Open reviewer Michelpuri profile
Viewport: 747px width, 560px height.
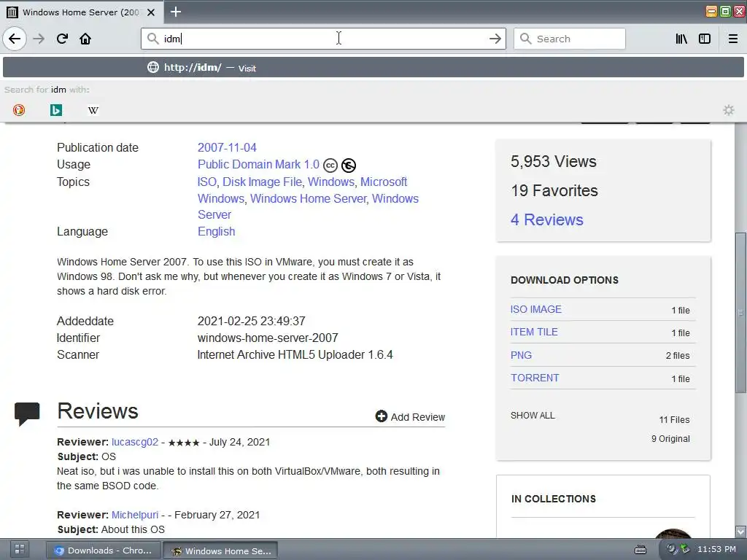click(135, 515)
